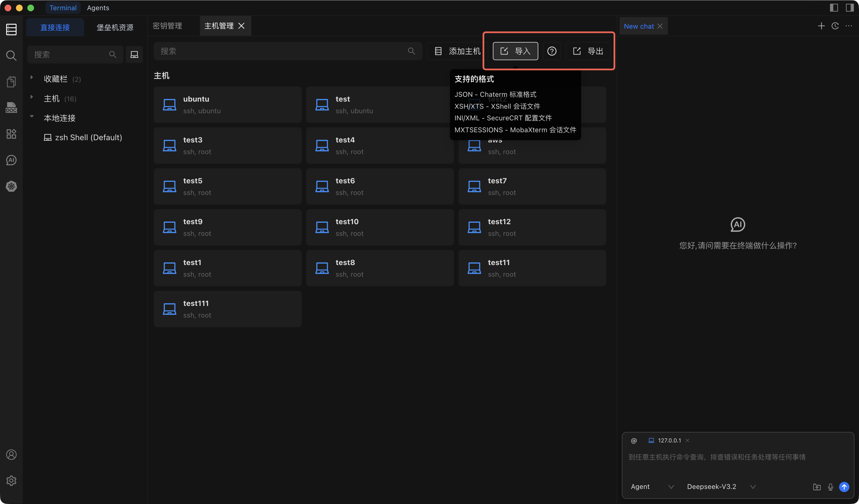
Task: Toggle the left panel layout icon
Action: (834, 7)
